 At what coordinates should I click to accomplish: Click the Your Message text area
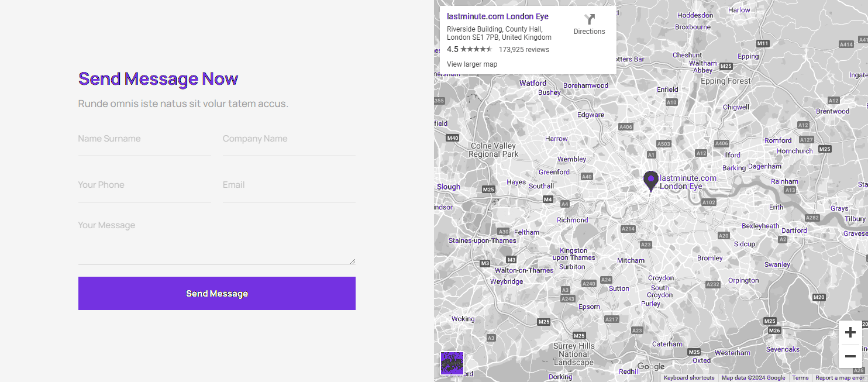(x=216, y=240)
